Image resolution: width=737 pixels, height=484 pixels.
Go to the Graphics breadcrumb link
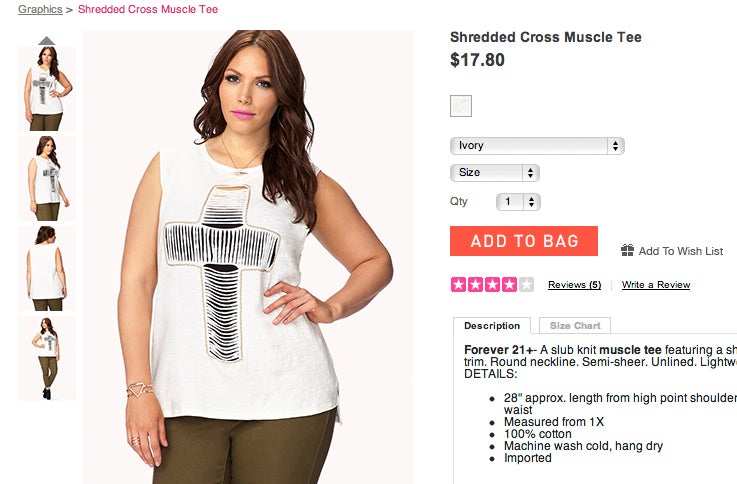point(40,9)
